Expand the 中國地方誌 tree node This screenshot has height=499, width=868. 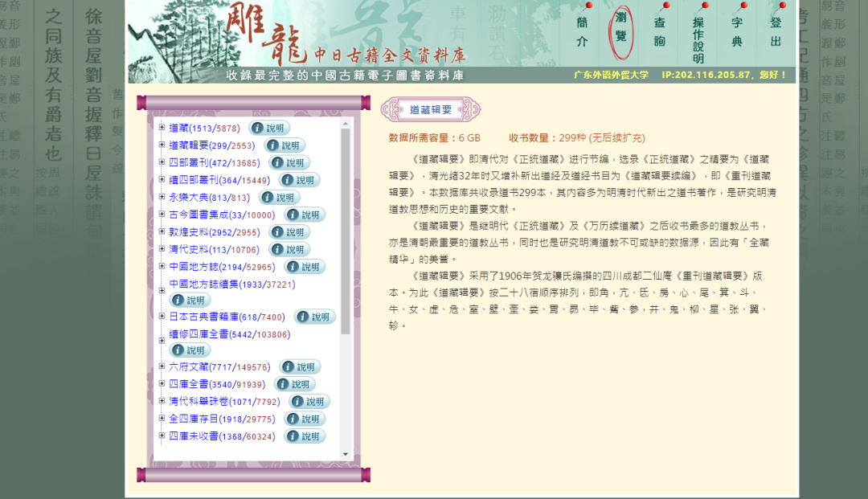162,267
